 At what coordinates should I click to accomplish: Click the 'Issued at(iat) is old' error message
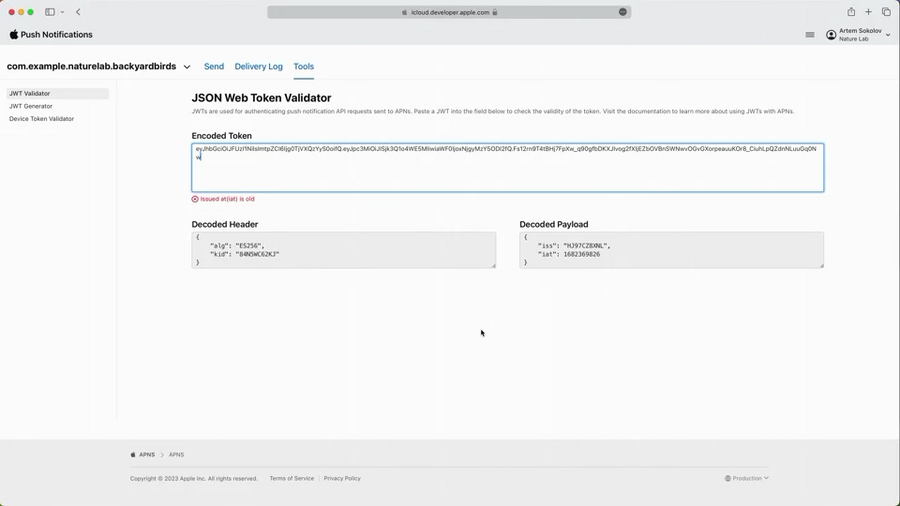click(227, 199)
